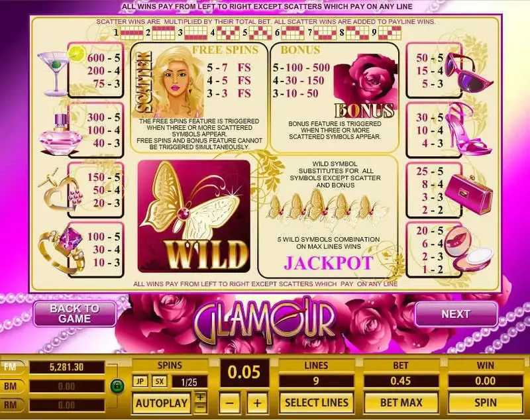
Task: Click the green lock icon
Action: click(117, 386)
